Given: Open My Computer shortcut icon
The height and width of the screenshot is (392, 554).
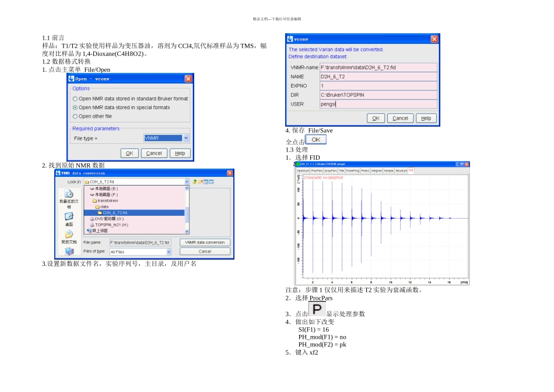Looking at the screenshot, I should (69, 251).
